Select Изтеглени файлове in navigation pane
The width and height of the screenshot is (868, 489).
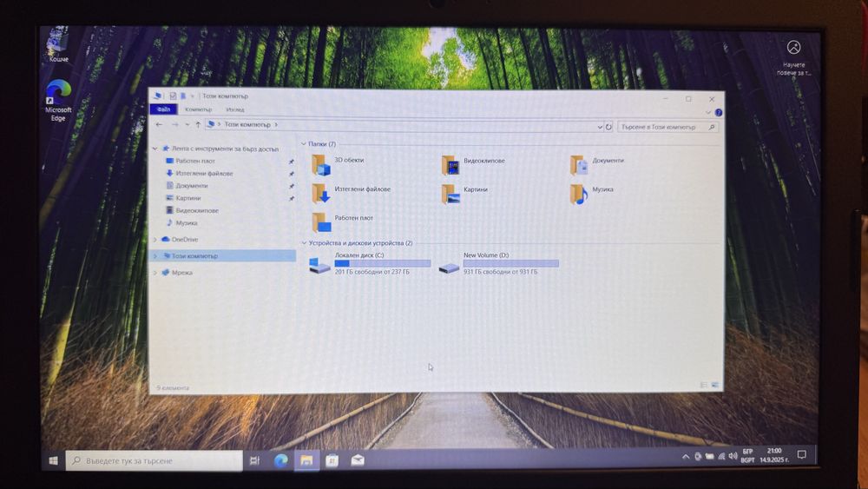tap(204, 174)
